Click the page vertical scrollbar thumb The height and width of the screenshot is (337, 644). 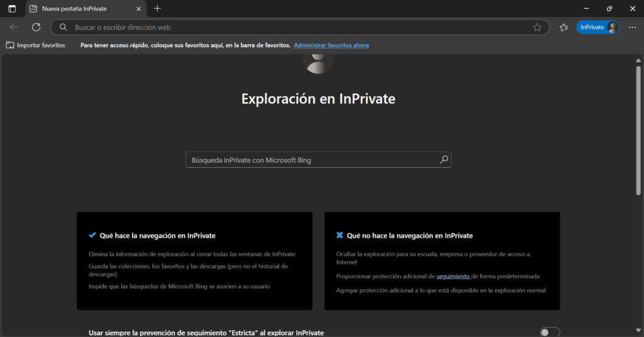(638, 131)
